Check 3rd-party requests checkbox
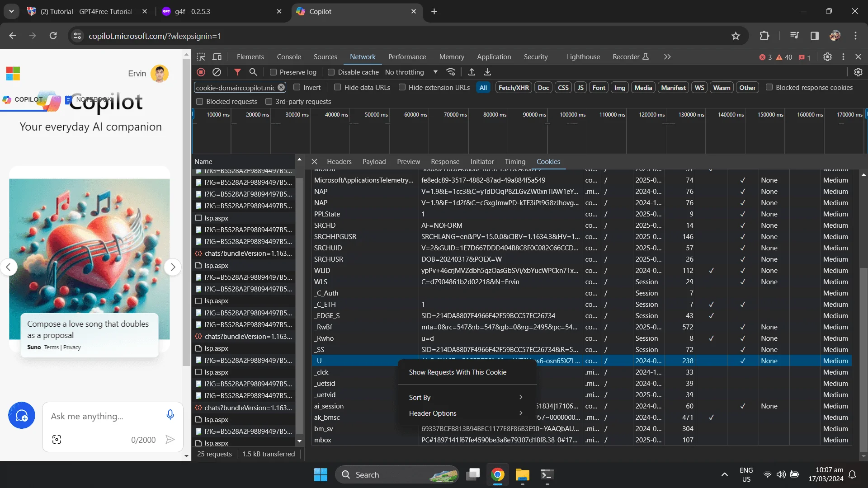 coord(269,101)
